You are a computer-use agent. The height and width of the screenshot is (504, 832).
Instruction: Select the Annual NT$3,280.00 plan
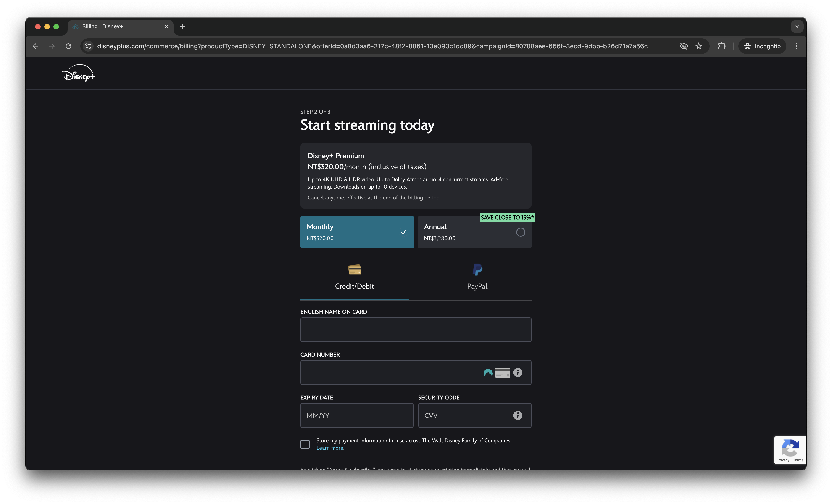click(474, 232)
